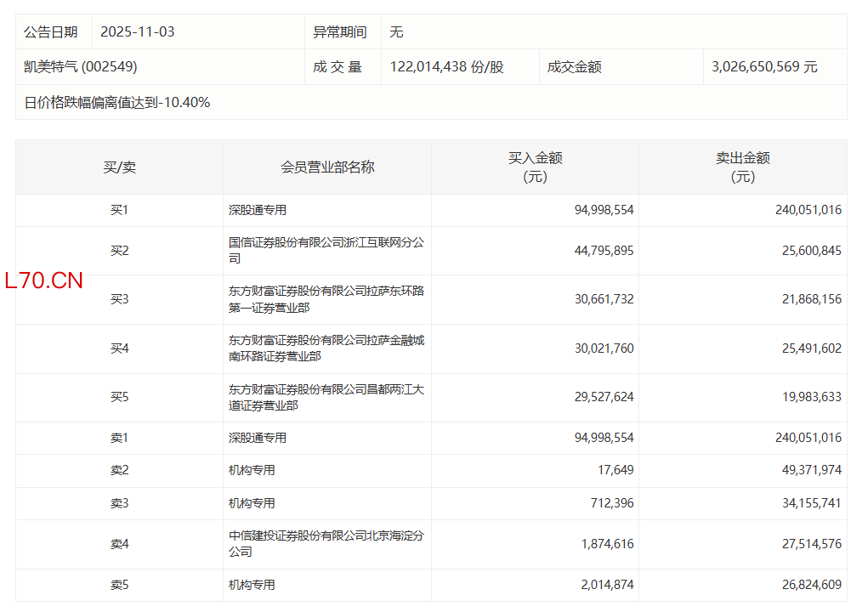Select the 日价格跌幅偏离值达到-10.40% reason text
This screenshot has width=868, height=612.
pyautogui.click(x=117, y=102)
